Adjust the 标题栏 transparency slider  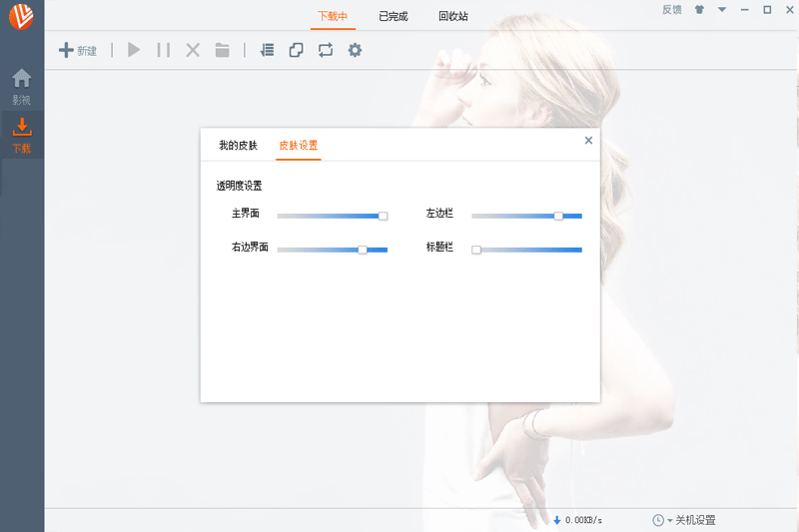527,250
